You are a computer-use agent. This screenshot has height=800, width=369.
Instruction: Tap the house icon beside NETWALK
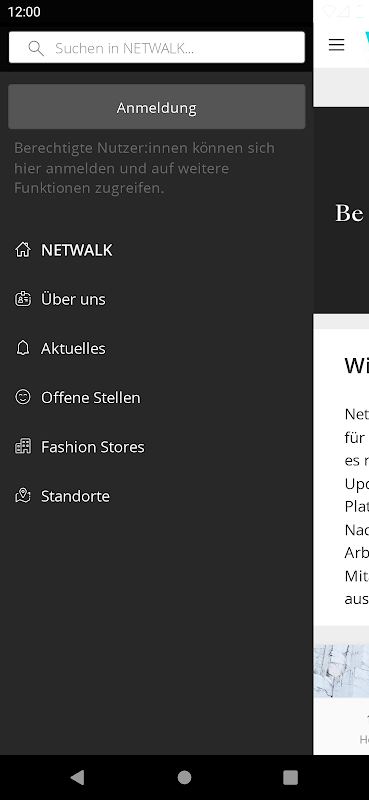pyautogui.click(x=22, y=250)
